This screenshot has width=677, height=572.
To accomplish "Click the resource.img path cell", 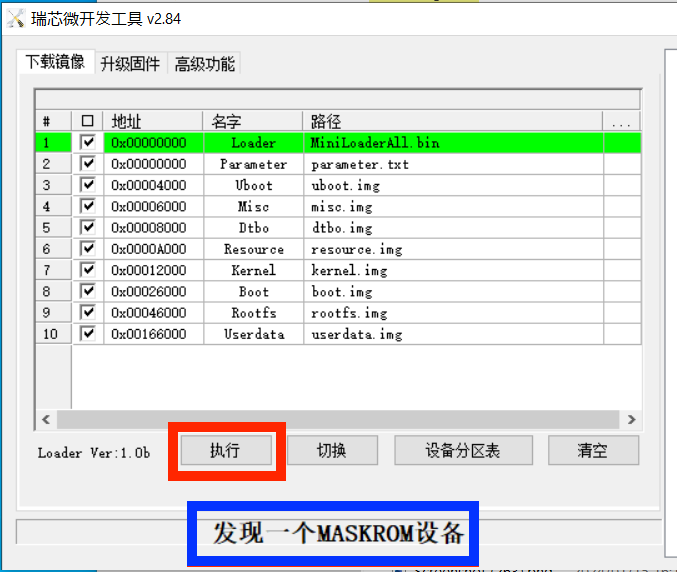I will [x=453, y=249].
